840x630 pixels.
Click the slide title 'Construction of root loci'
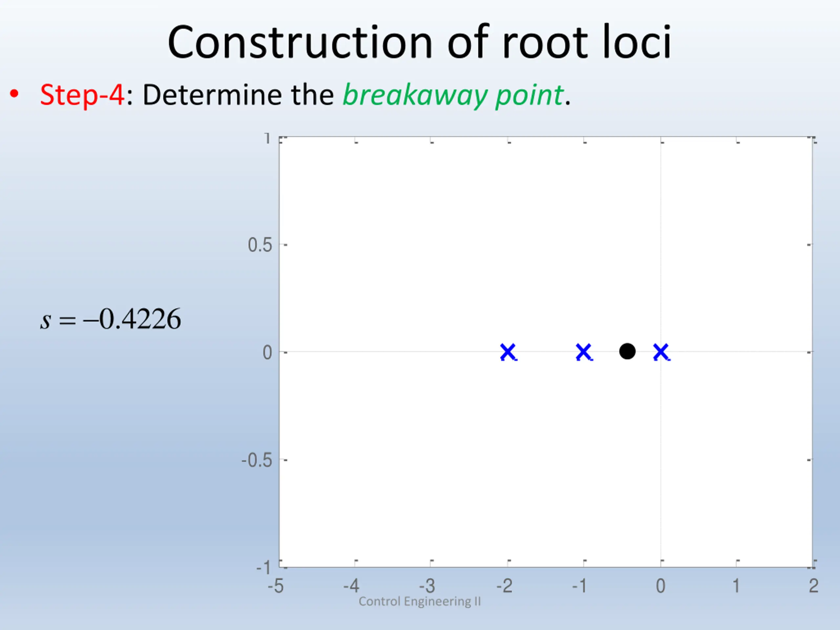(420, 42)
